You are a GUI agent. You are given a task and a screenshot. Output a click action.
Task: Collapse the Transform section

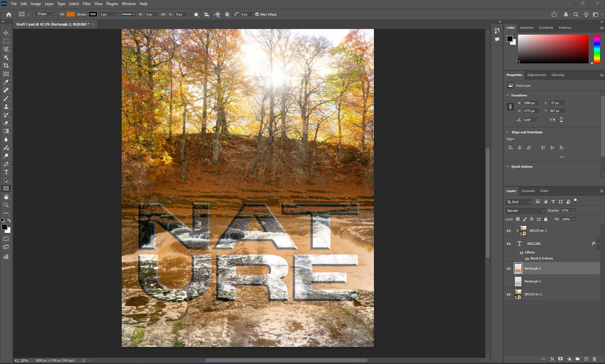click(507, 95)
